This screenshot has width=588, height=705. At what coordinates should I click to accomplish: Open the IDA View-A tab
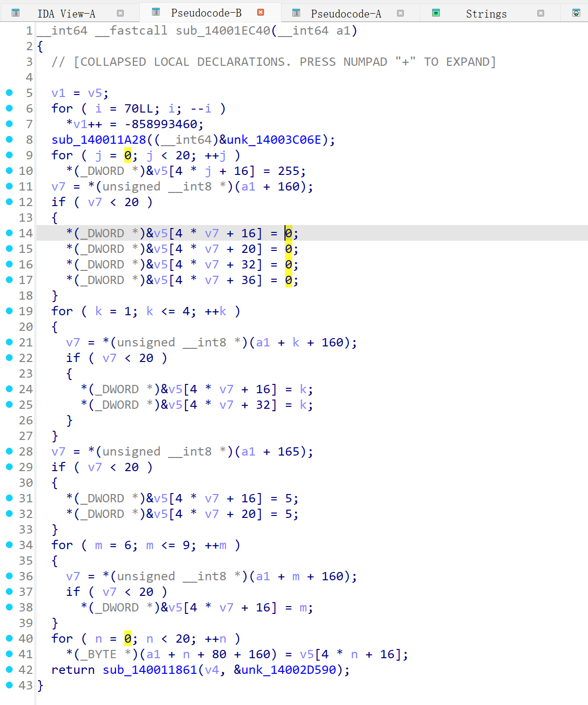pyautogui.click(x=66, y=14)
